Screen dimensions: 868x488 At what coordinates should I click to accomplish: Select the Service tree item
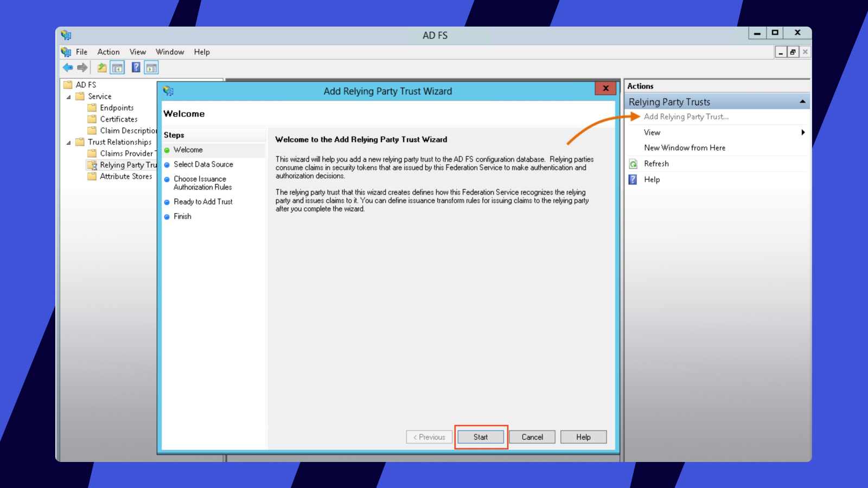click(x=100, y=97)
